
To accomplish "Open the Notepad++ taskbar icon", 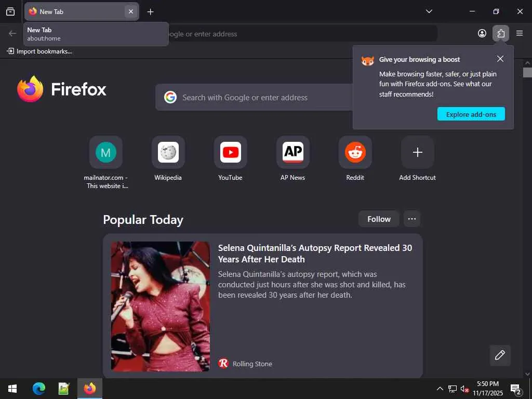I will pyautogui.click(x=64, y=389).
